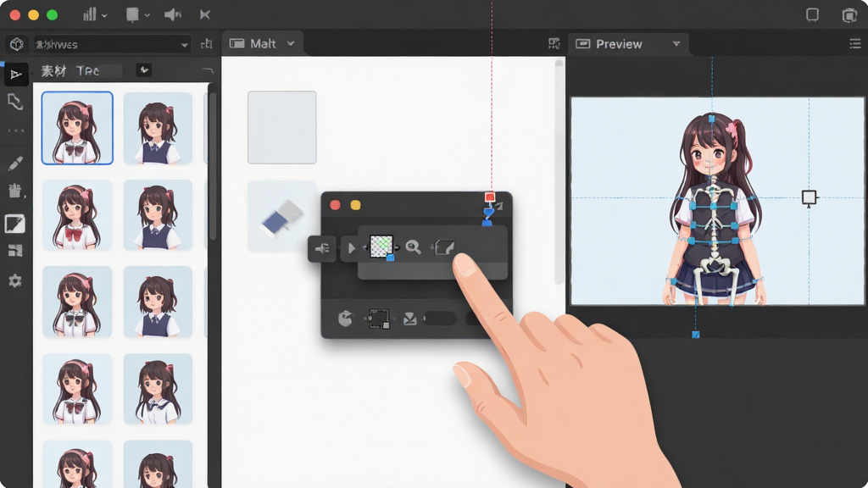Open the layout panels tool
The image size is (868, 488).
15,251
